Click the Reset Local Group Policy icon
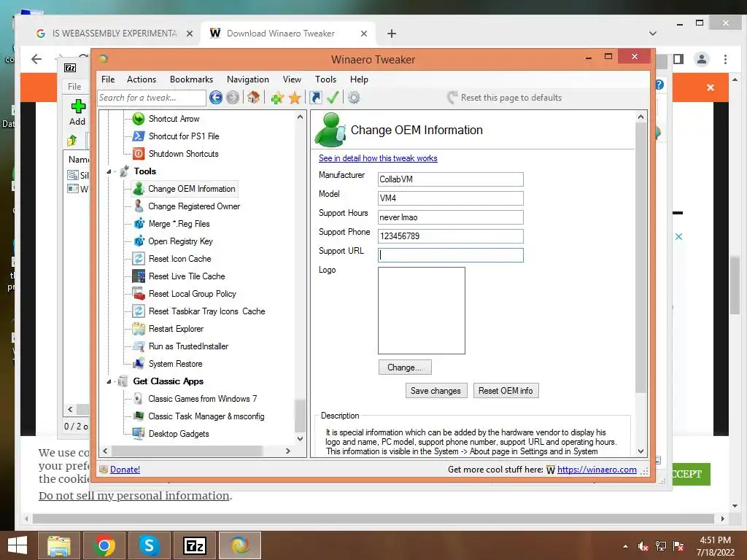Screen dimensions: 747x560 (x=139, y=294)
